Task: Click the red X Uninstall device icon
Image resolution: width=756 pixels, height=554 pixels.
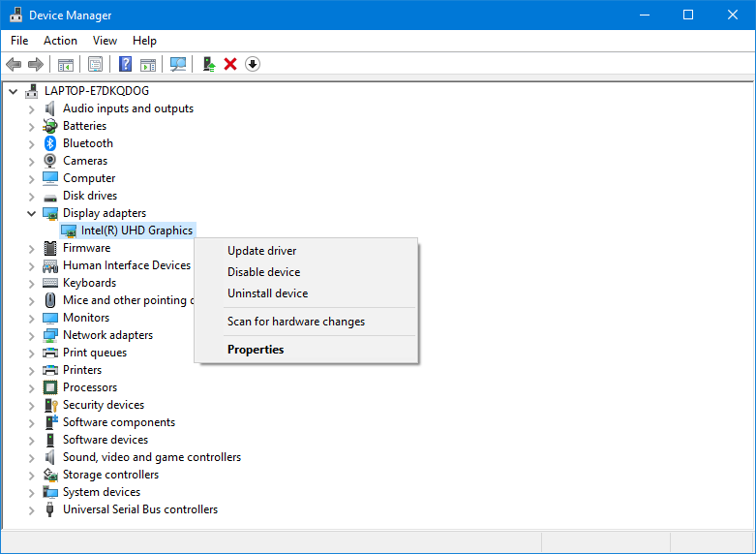Action: (x=230, y=64)
